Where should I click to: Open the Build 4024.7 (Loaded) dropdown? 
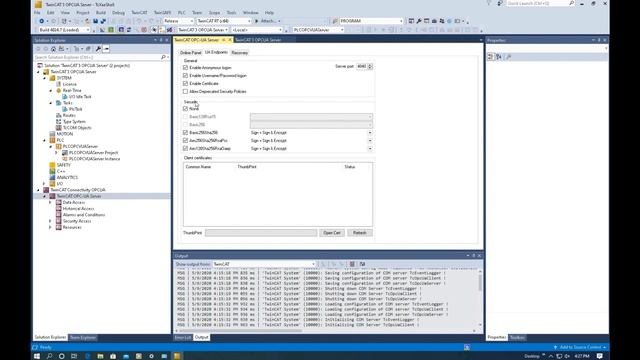[63, 30]
